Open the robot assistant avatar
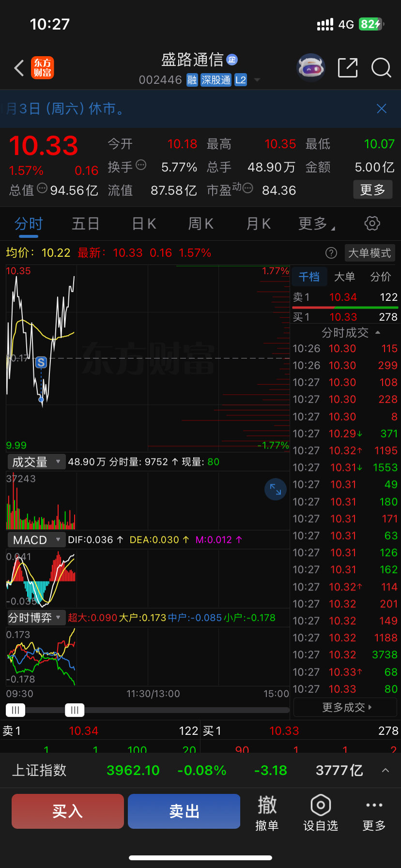The height and width of the screenshot is (868, 401). click(310, 68)
